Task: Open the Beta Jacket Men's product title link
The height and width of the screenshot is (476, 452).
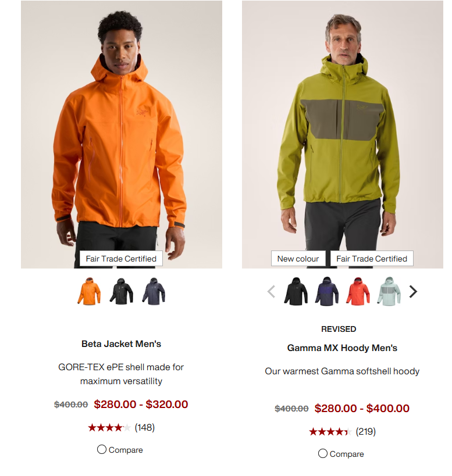Action: pyautogui.click(x=121, y=344)
